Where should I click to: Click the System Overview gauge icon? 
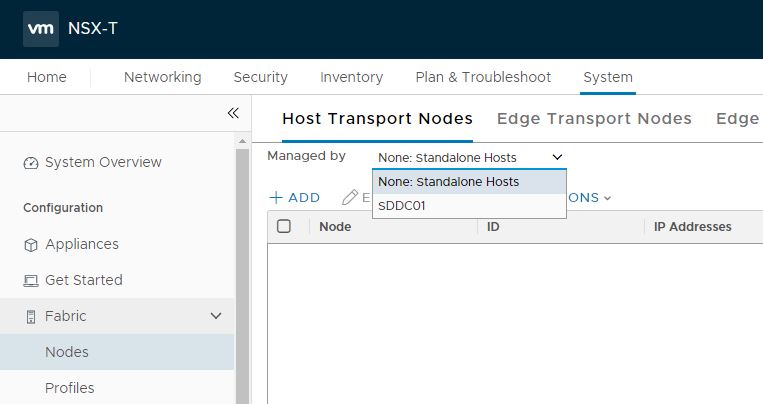(x=31, y=163)
